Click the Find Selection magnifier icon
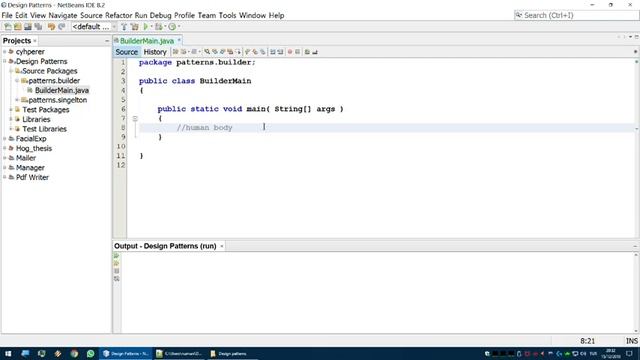This screenshot has height=360, width=640. 207,52
